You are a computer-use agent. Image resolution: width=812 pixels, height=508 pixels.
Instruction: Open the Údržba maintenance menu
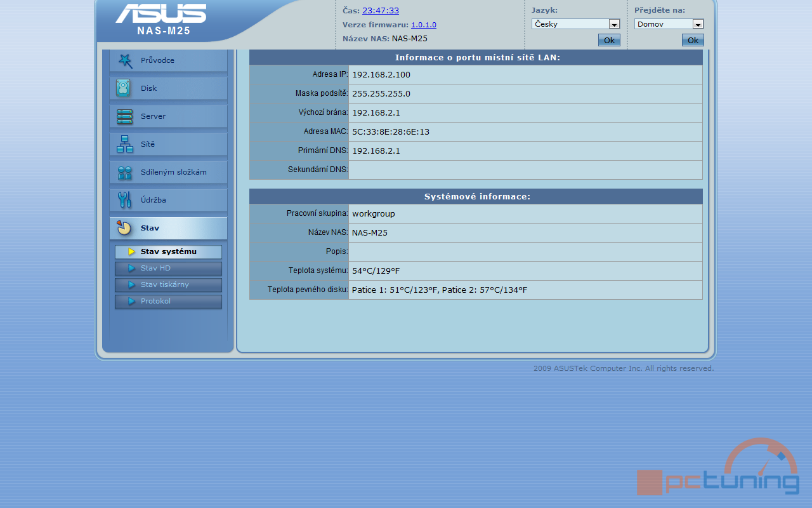[168, 200]
